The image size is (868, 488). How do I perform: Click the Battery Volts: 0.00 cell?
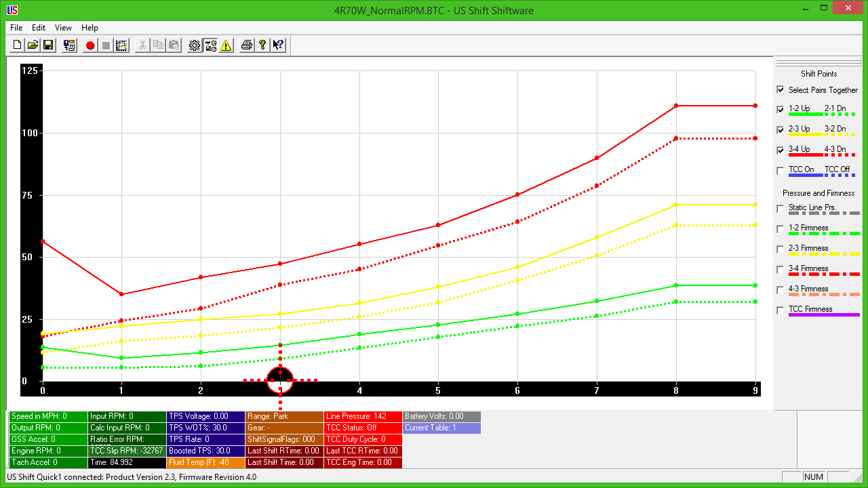(441, 416)
